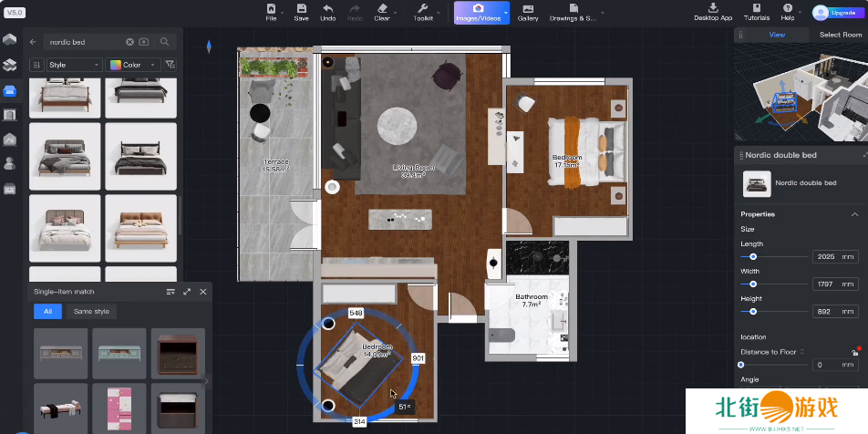Screen dimensions: 868x434
Task: Toggle the lock next to Distance to Floor
Action: (x=854, y=352)
